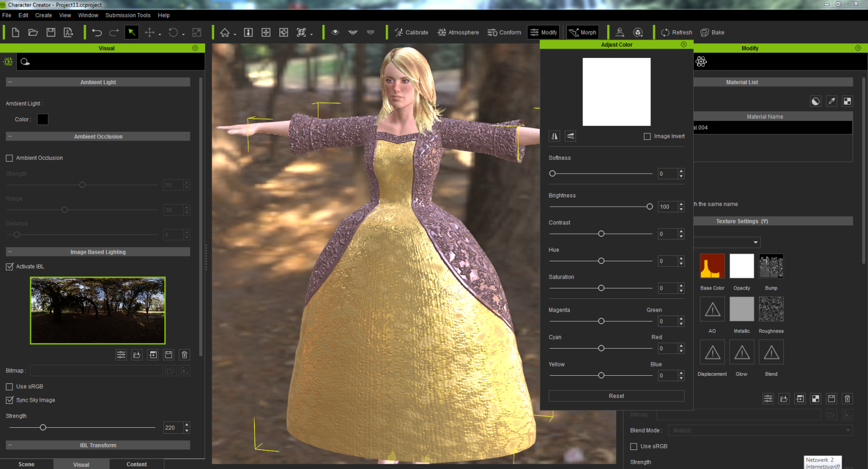Enable the Image Invert checkbox
This screenshot has height=469, width=868.
coord(647,137)
